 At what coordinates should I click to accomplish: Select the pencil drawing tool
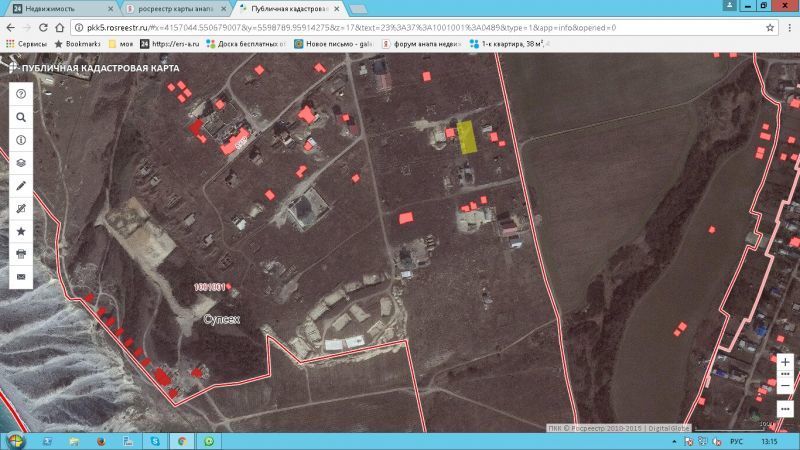point(20,186)
